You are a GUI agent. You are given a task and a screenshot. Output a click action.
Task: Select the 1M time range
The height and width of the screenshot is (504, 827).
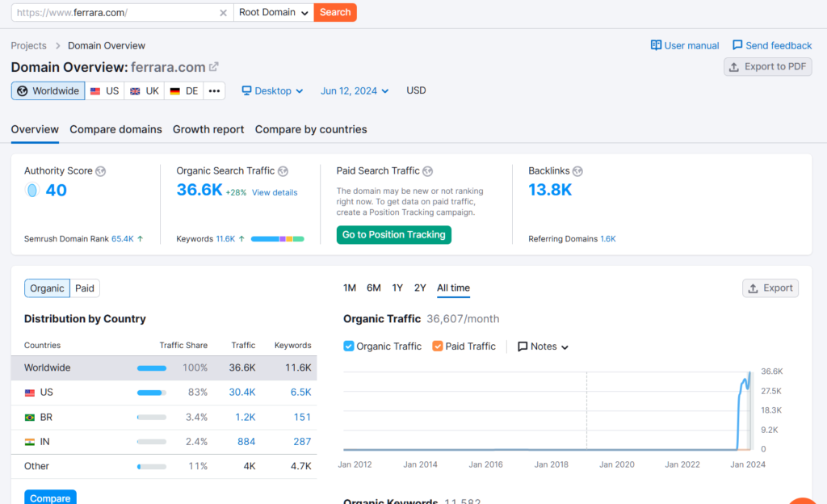point(350,288)
